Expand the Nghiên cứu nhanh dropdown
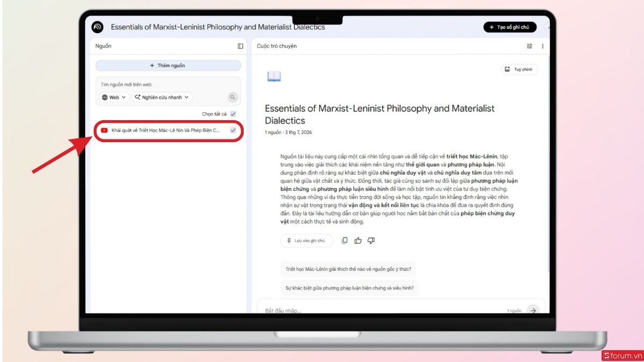644x362 pixels. tap(162, 98)
